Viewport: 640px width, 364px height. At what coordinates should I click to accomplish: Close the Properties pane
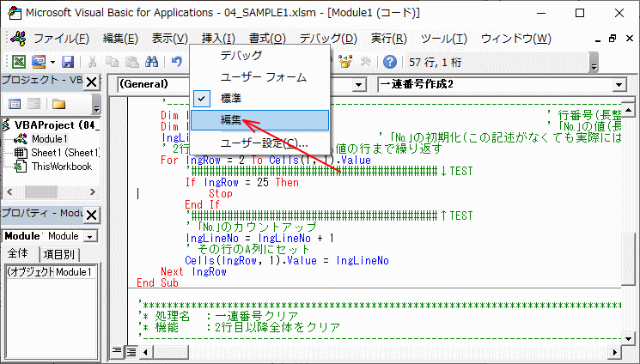[x=92, y=215]
